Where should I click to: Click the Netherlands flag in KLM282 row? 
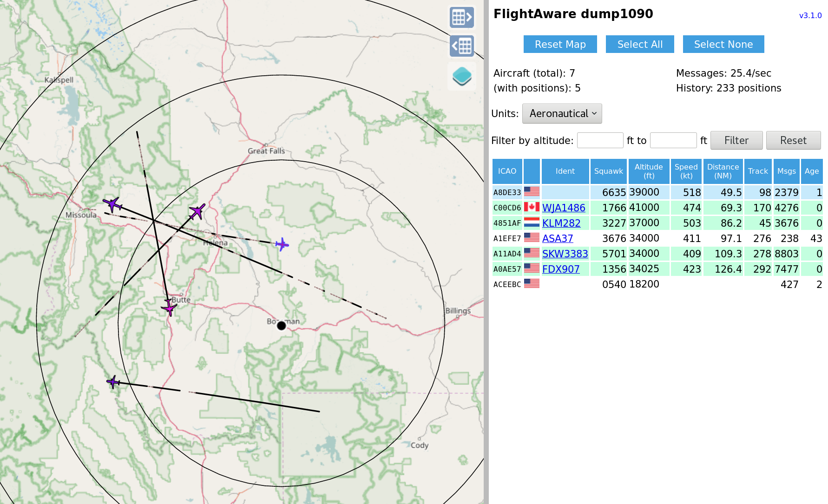[x=532, y=223]
